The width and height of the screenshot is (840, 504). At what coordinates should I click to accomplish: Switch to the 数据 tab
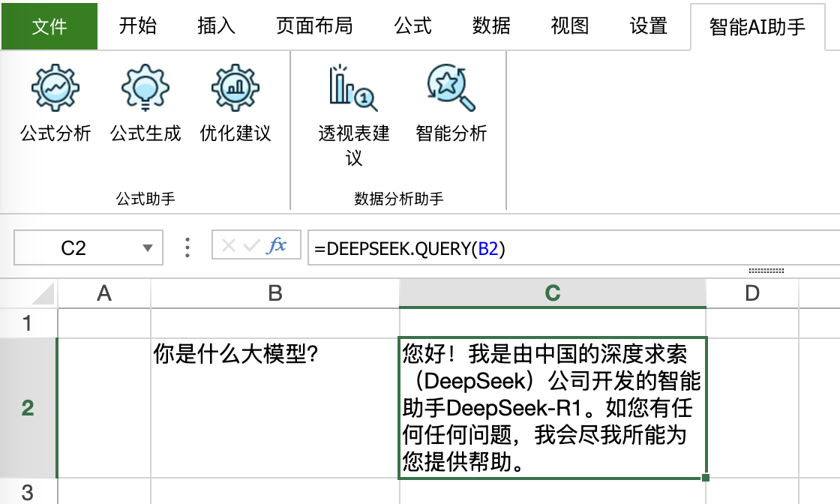pos(491,25)
